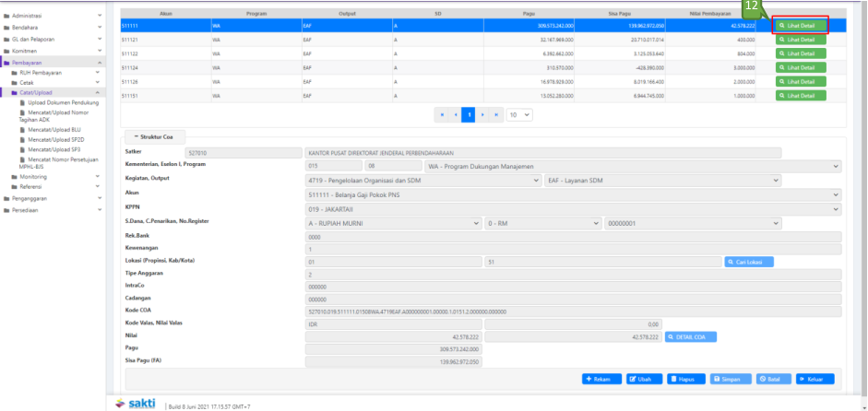This screenshot has width=868, height=411.
Task: Open the KPPN dropdown 019 - JAKARTAII
Action: tap(573, 209)
